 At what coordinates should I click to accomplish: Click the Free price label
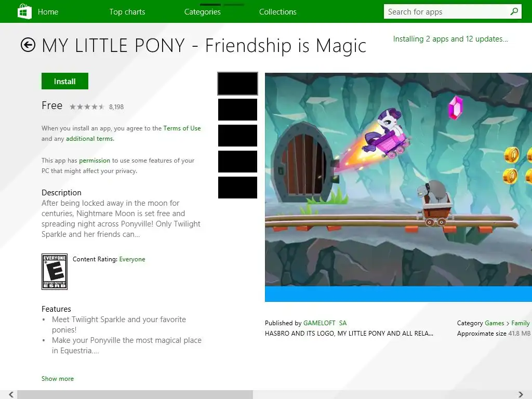pos(52,105)
